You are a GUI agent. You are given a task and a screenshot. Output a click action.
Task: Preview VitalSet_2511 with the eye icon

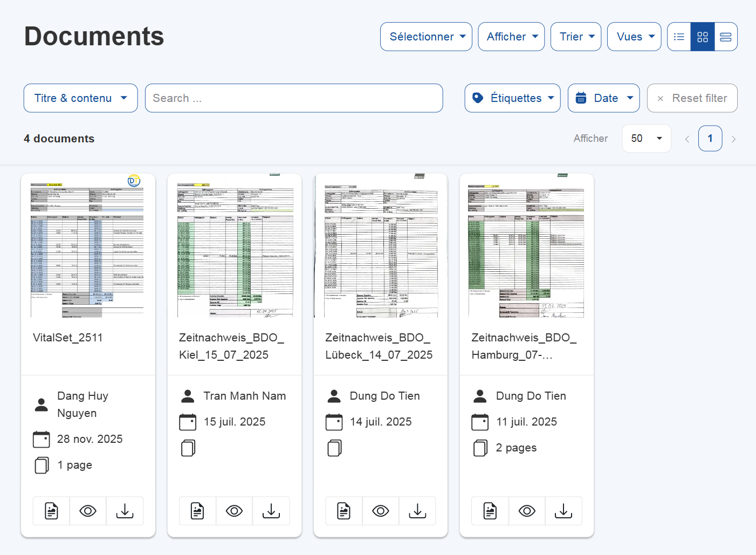88,511
